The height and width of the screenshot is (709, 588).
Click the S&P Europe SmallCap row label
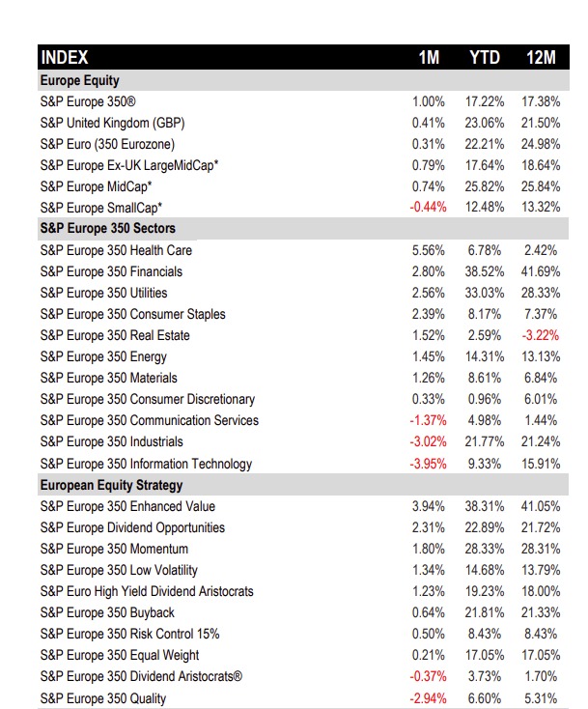click(101, 208)
